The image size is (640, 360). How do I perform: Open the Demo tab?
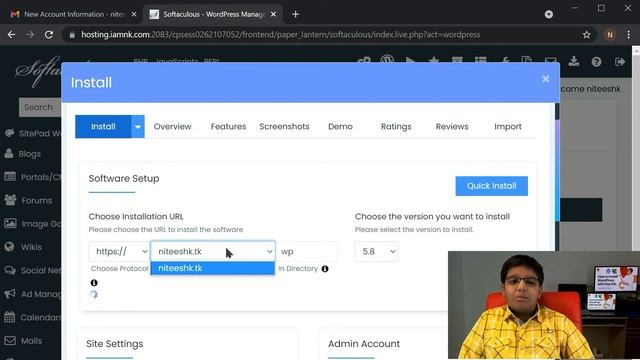click(x=340, y=127)
